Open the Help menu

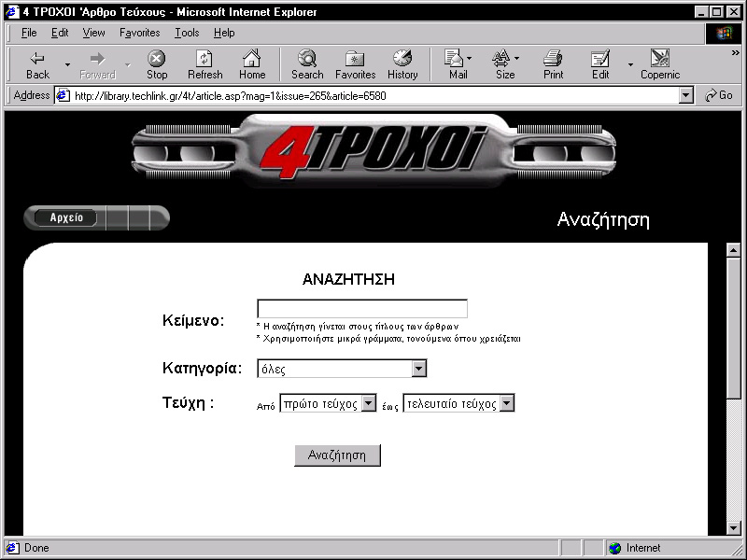224,33
